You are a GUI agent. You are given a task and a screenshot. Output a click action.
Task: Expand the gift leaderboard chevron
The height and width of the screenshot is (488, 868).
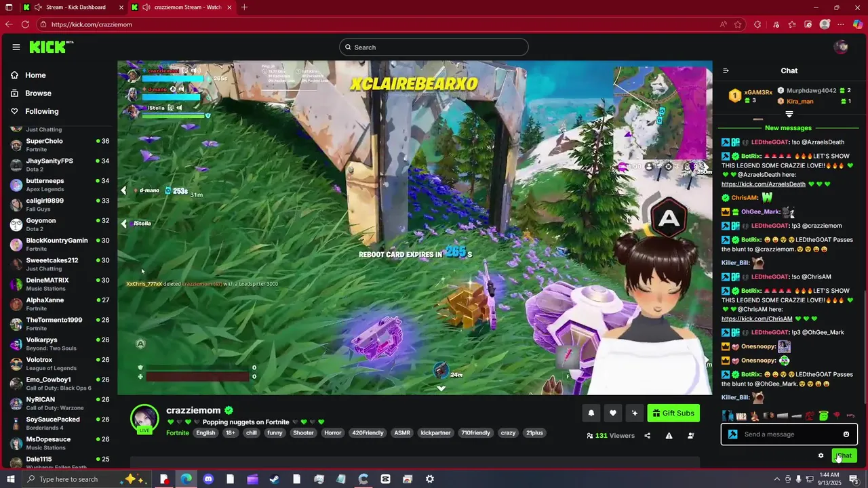789,114
